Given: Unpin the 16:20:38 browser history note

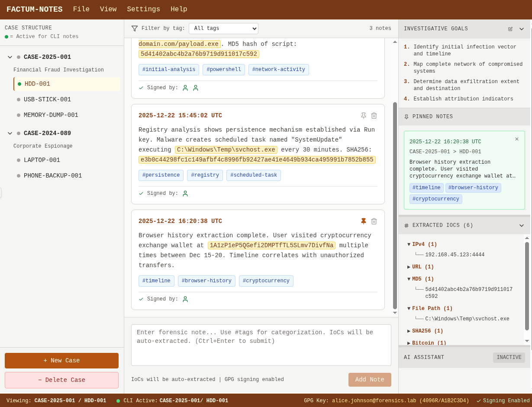Looking at the screenshot, I should 364,221.
